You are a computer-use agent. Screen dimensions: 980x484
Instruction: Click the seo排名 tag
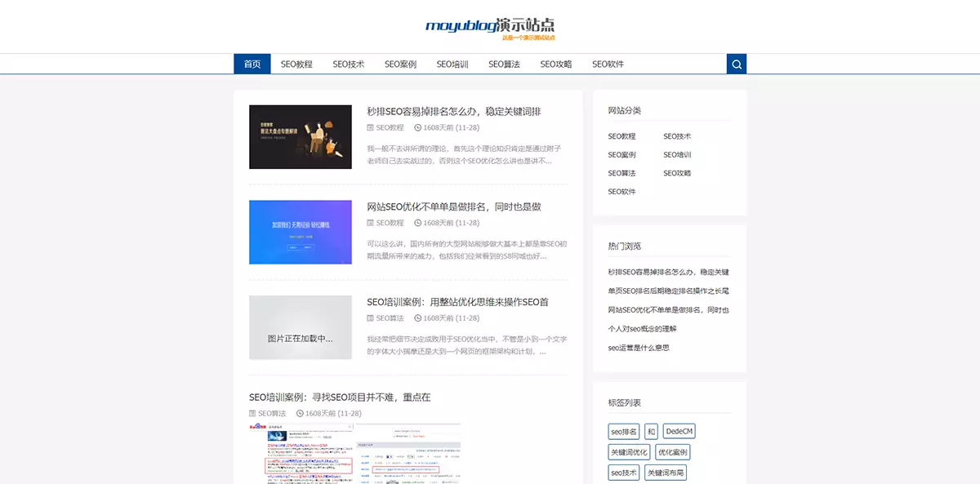pos(623,431)
